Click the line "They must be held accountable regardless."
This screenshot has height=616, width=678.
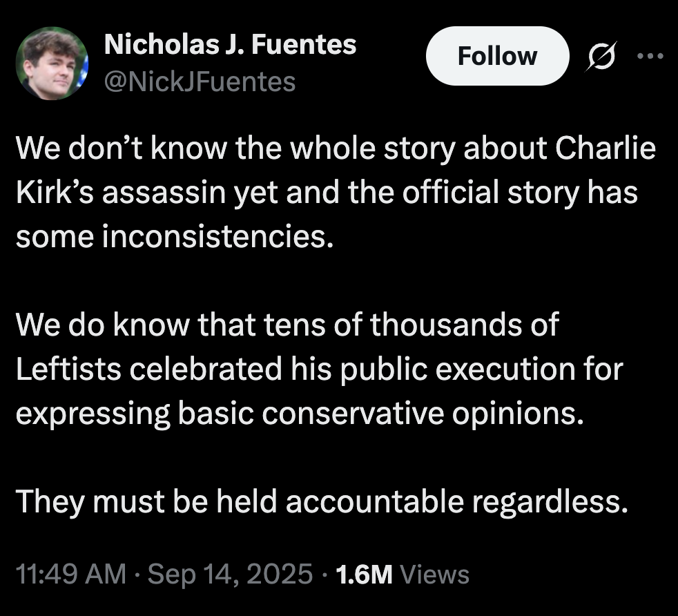tap(323, 501)
